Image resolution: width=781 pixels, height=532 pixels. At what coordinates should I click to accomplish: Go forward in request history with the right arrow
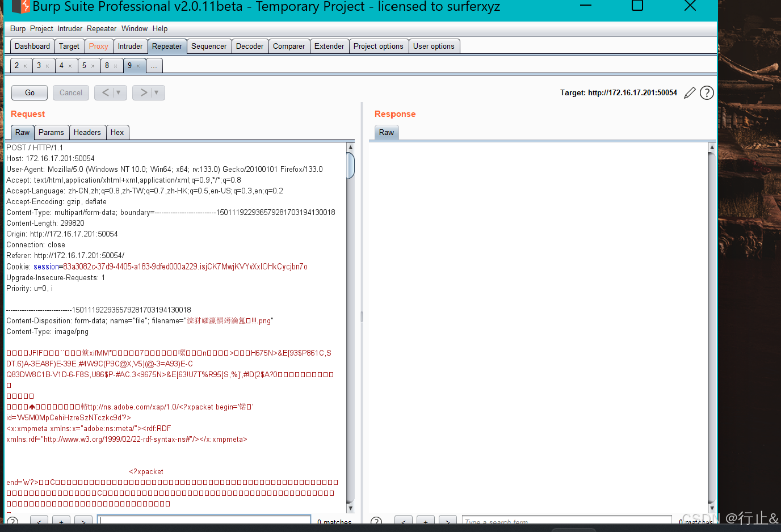coord(143,92)
